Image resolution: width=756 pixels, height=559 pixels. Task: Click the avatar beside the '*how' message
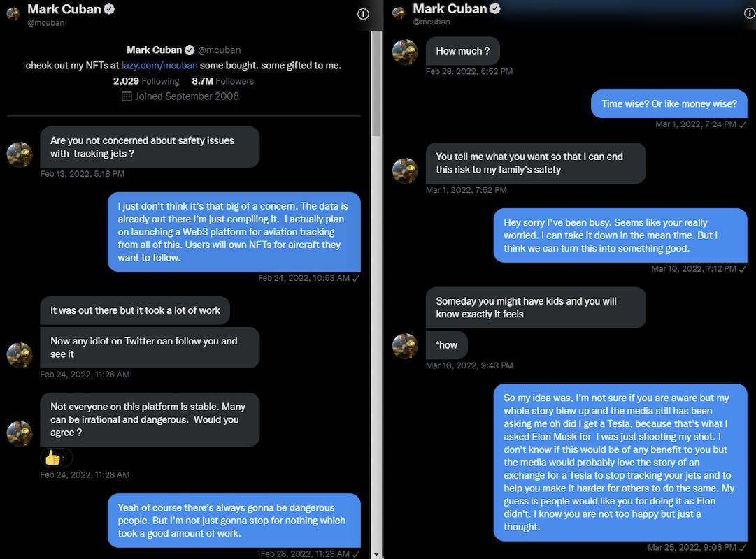(x=405, y=347)
